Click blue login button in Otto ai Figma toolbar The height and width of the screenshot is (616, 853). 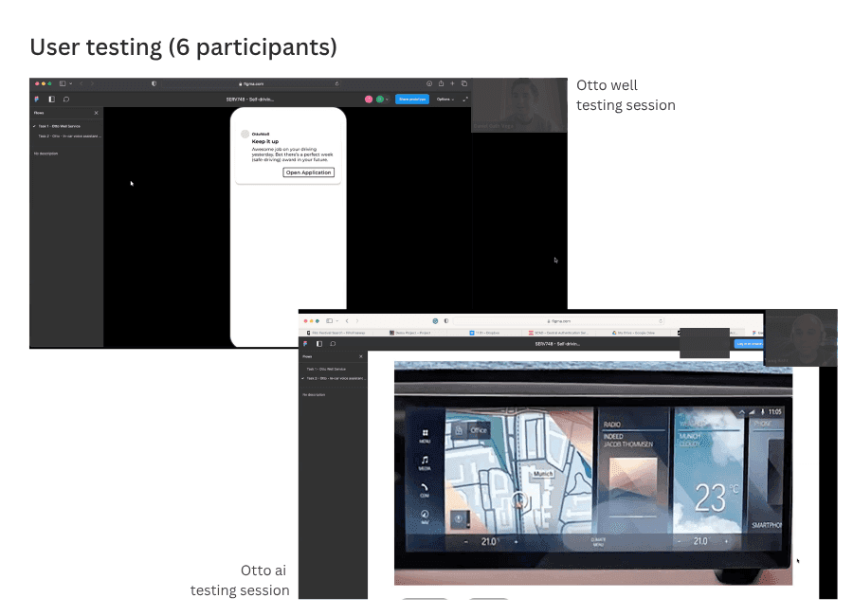pos(749,343)
